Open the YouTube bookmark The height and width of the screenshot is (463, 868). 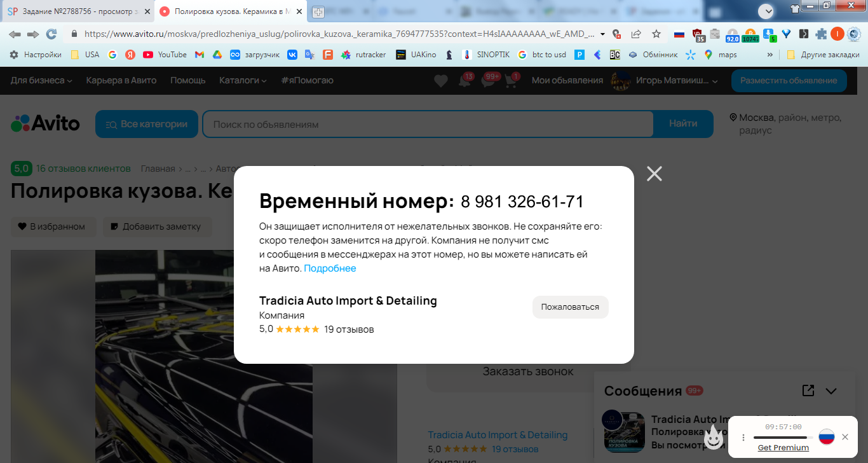tap(165, 55)
